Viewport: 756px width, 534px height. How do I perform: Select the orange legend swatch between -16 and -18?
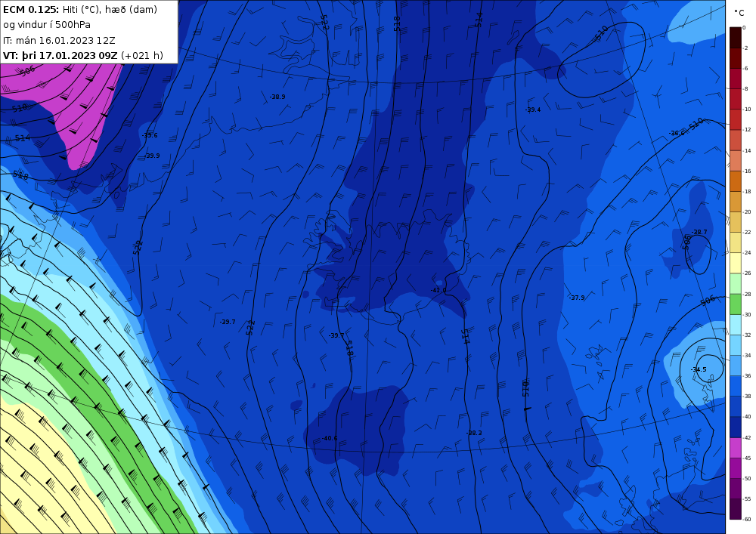(x=736, y=181)
